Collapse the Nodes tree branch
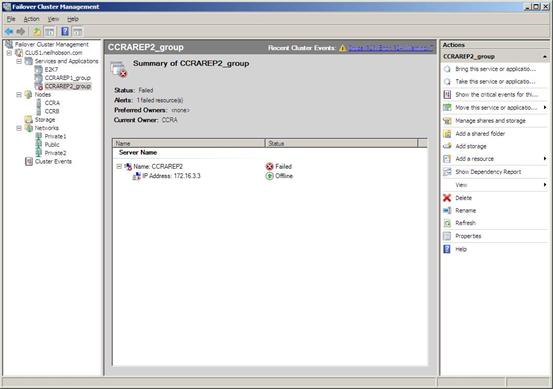 coord(19,95)
